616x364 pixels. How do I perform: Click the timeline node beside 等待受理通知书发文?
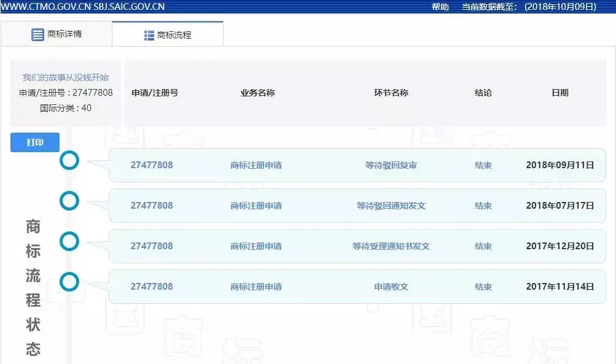(x=70, y=241)
